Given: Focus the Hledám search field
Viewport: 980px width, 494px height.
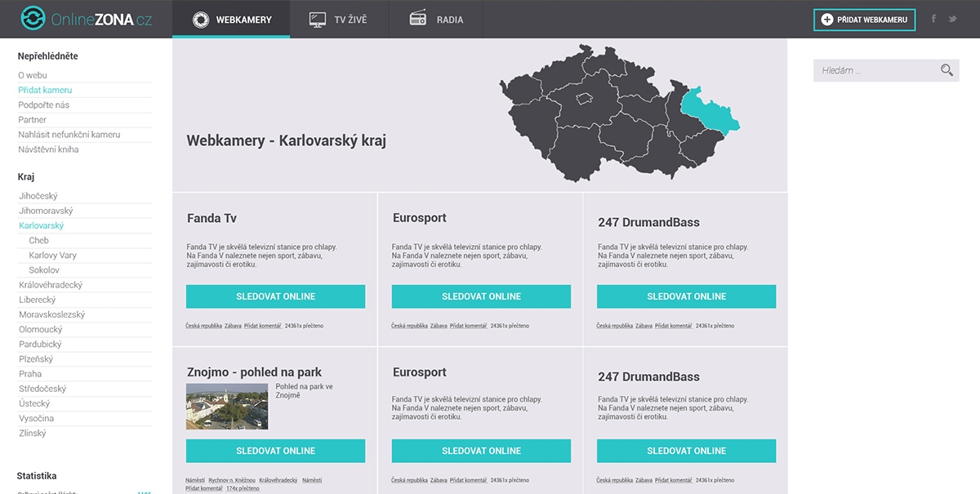Looking at the screenshot, I should click(x=886, y=70).
